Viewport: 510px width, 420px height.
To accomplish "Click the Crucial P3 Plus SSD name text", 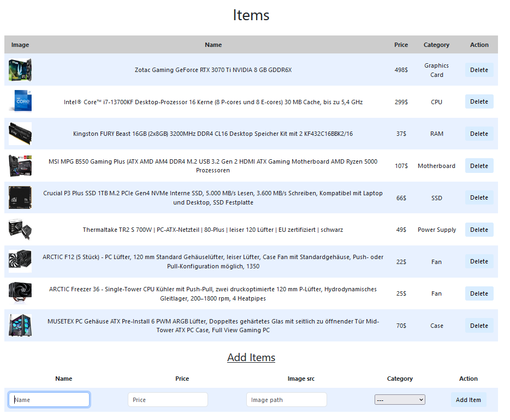I will (213, 197).
